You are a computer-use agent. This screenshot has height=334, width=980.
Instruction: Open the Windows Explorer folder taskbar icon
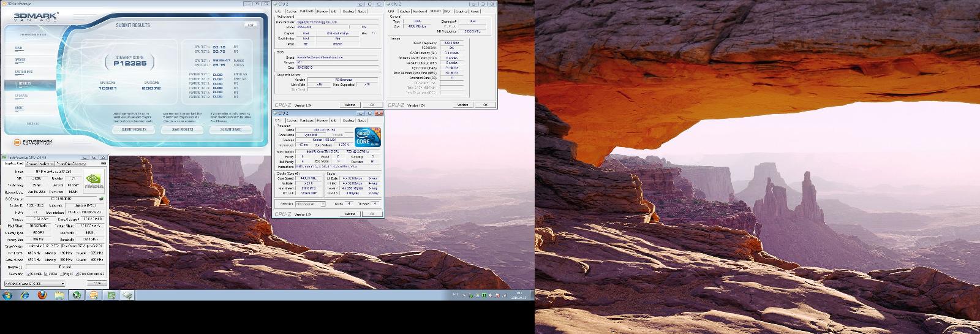[x=59, y=295]
